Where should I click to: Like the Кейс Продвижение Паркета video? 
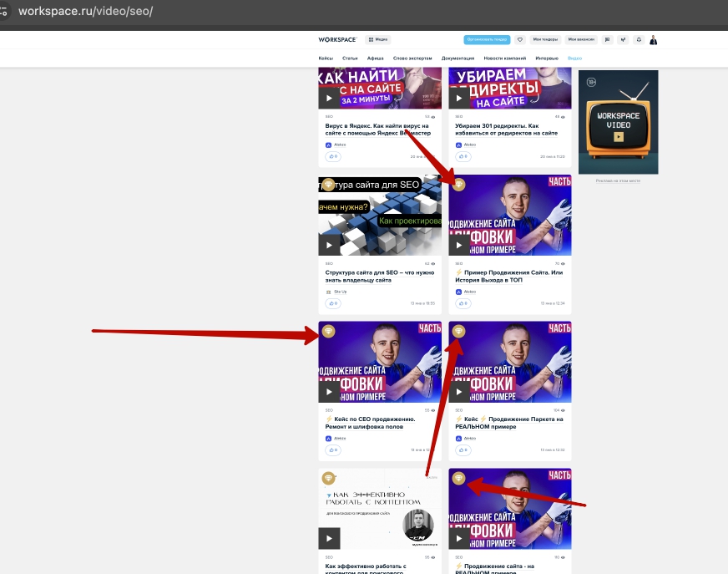(x=463, y=450)
